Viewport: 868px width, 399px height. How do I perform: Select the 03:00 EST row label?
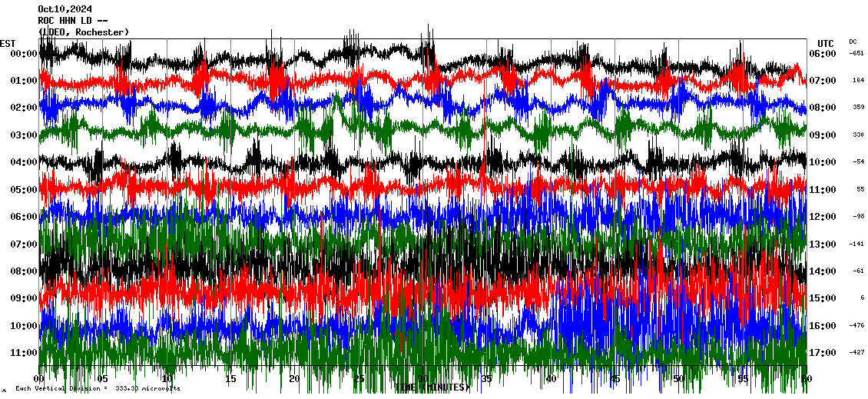25,135
